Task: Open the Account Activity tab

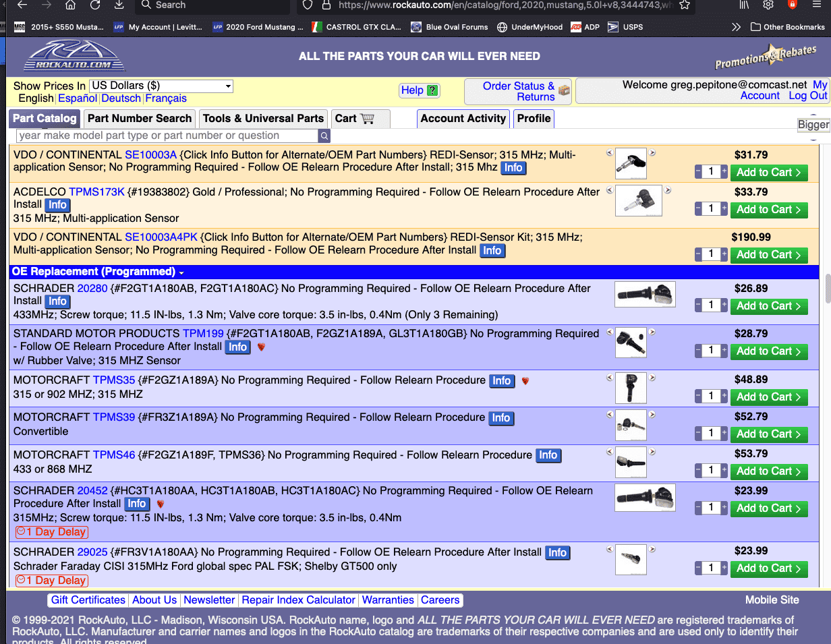Action: point(463,119)
